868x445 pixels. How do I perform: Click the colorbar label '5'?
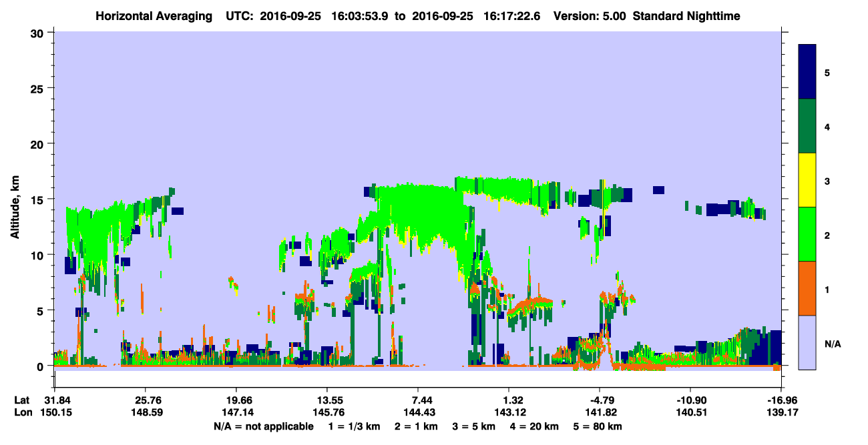pos(827,72)
